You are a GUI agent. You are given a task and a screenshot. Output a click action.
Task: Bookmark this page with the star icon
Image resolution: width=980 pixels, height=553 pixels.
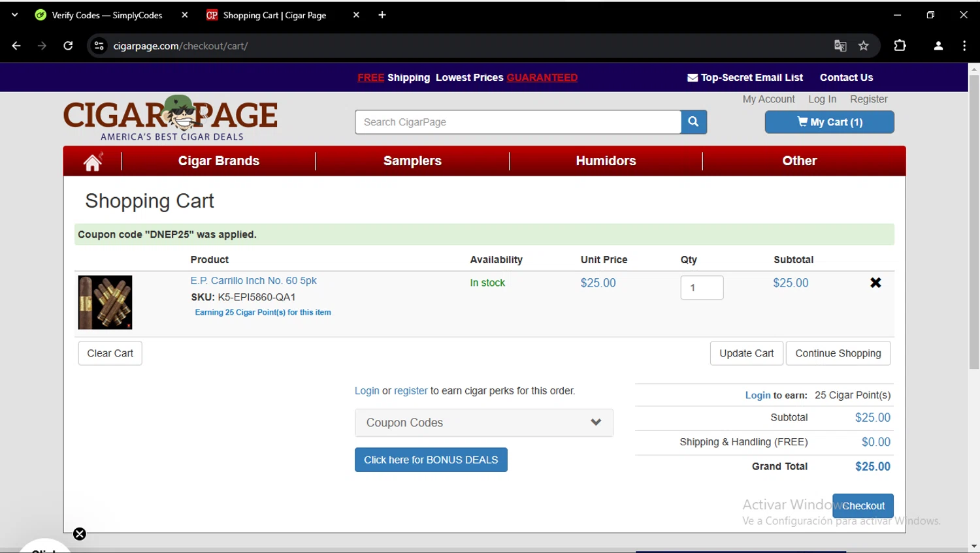864,46
